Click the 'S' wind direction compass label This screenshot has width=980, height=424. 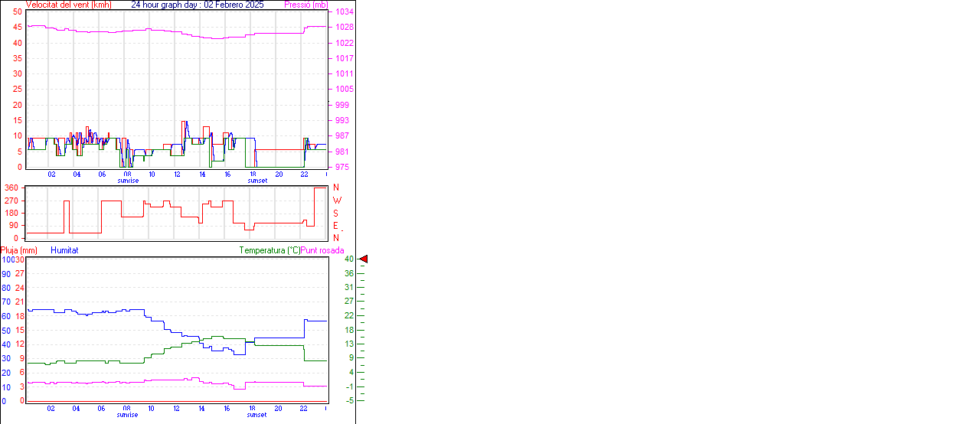336,213
